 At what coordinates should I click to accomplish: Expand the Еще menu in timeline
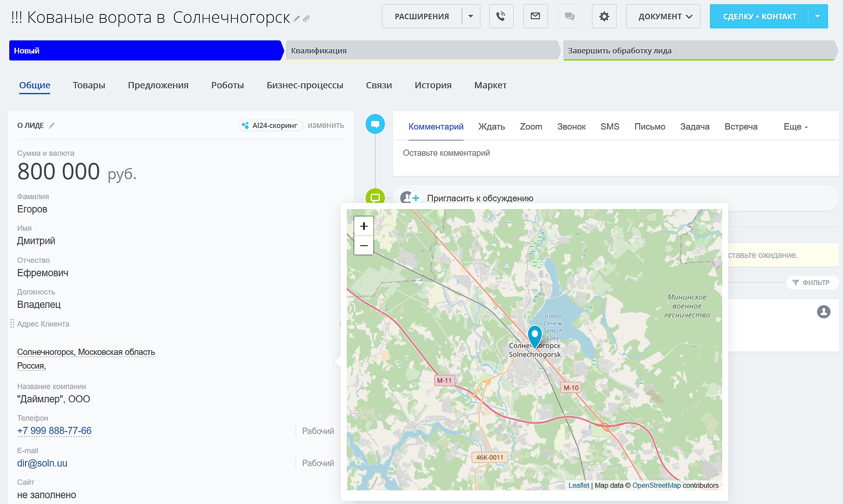(795, 127)
